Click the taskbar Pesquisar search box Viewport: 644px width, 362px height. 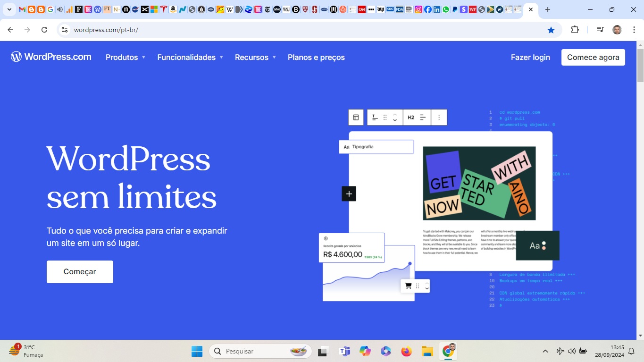click(x=260, y=351)
